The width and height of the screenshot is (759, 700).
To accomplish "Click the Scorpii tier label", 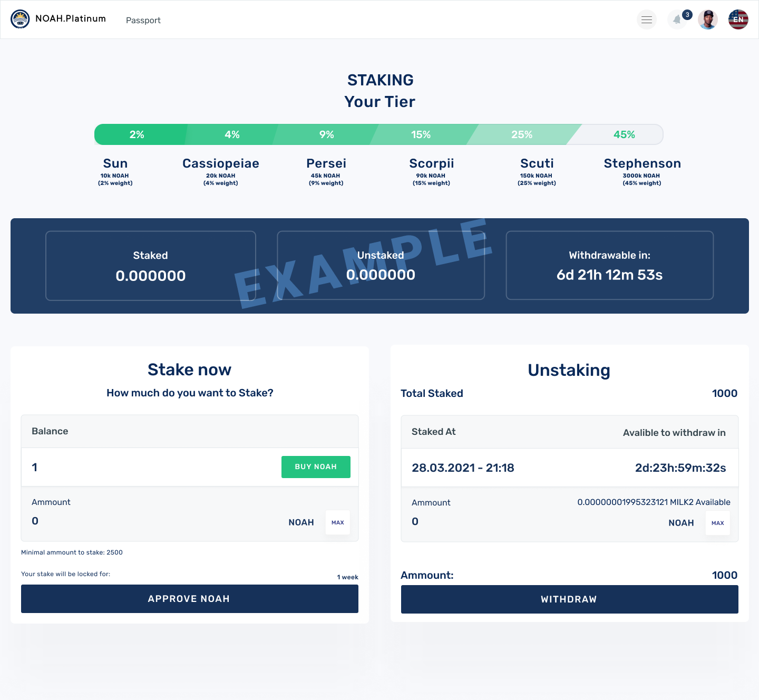I will click(432, 163).
